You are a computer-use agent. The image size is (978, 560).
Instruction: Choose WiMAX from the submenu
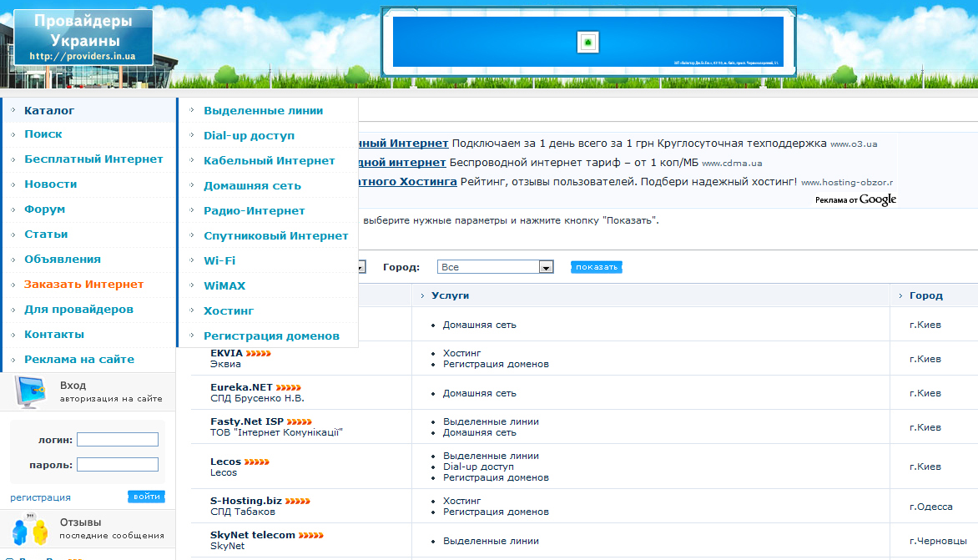(x=224, y=285)
